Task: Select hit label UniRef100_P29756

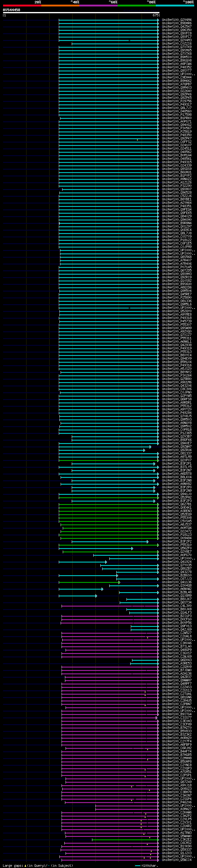Action: coord(177,101)
